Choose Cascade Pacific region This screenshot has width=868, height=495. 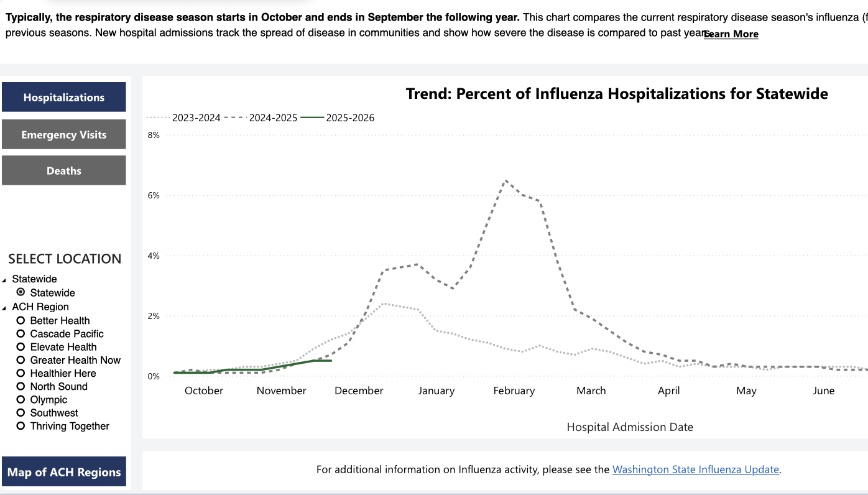pyautogui.click(x=21, y=333)
